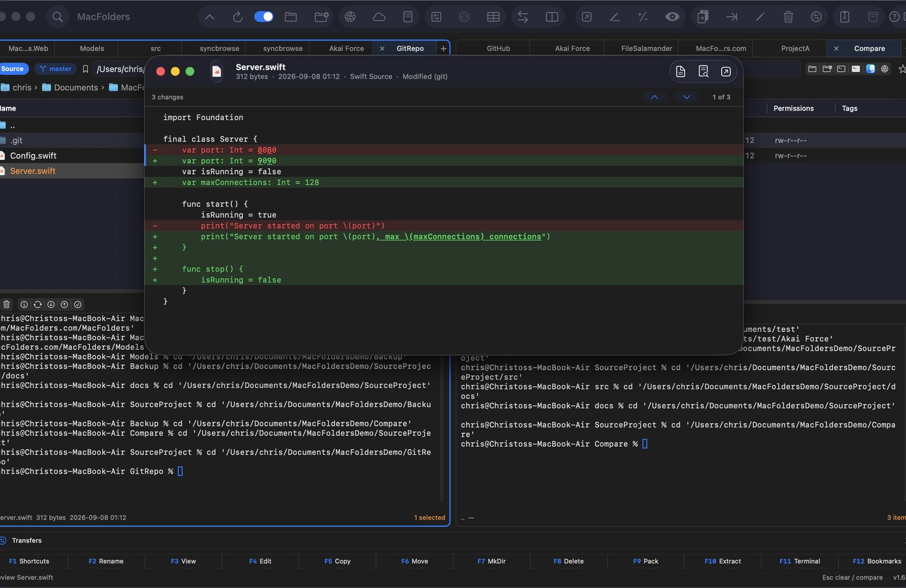The height and width of the screenshot is (588, 906).
Task: Click the Source badge in left pane
Action: click(x=13, y=69)
